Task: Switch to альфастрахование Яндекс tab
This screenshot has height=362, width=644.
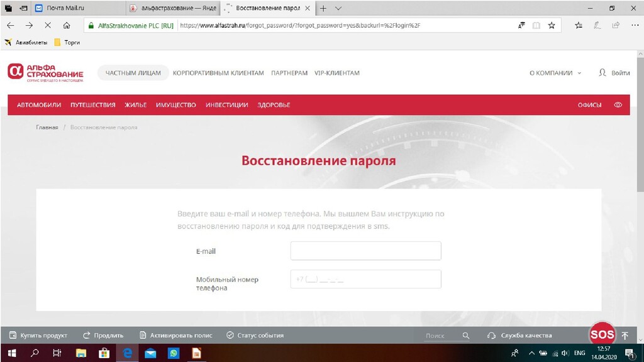Action: 174,8
